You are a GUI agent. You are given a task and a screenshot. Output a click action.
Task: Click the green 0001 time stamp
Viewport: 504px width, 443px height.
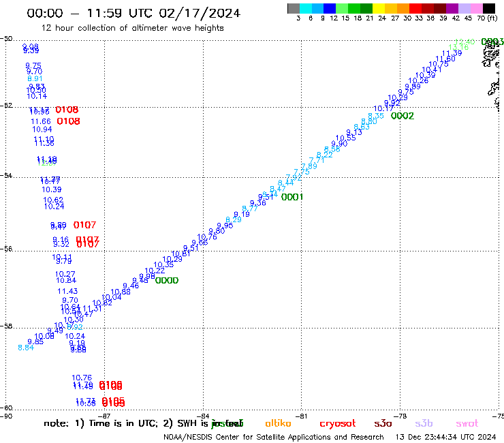pyautogui.click(x=292, y=197)
